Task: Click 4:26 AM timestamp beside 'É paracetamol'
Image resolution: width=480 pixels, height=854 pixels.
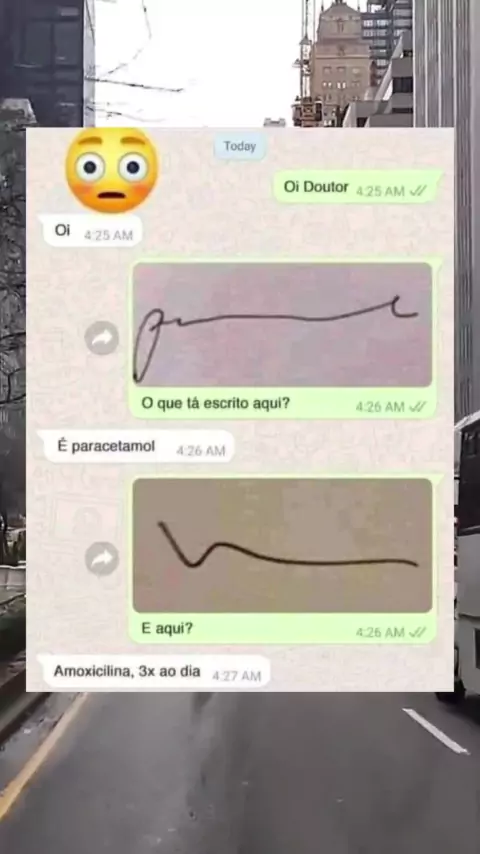Action: [x=200, y=451]
